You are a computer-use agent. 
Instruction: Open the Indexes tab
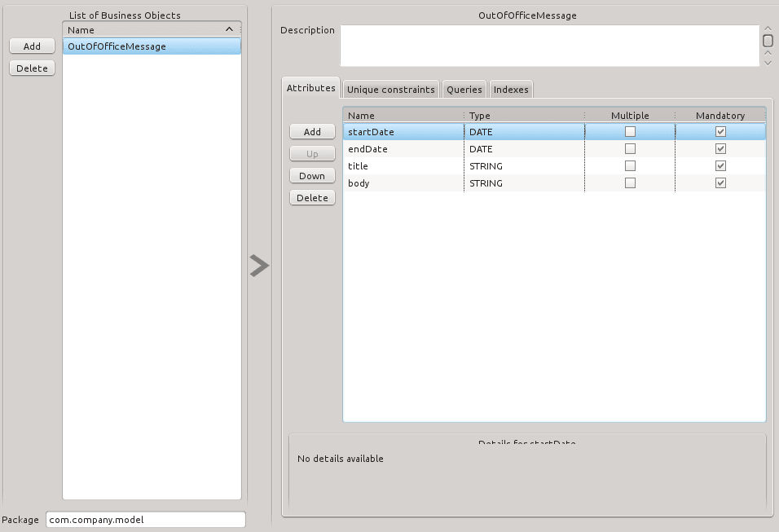[511, 90]
